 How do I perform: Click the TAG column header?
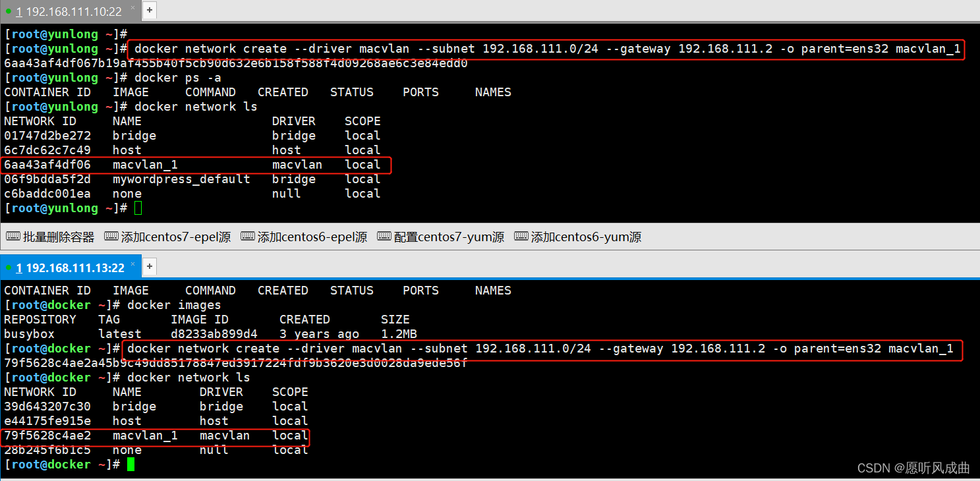tap(109, 320)
